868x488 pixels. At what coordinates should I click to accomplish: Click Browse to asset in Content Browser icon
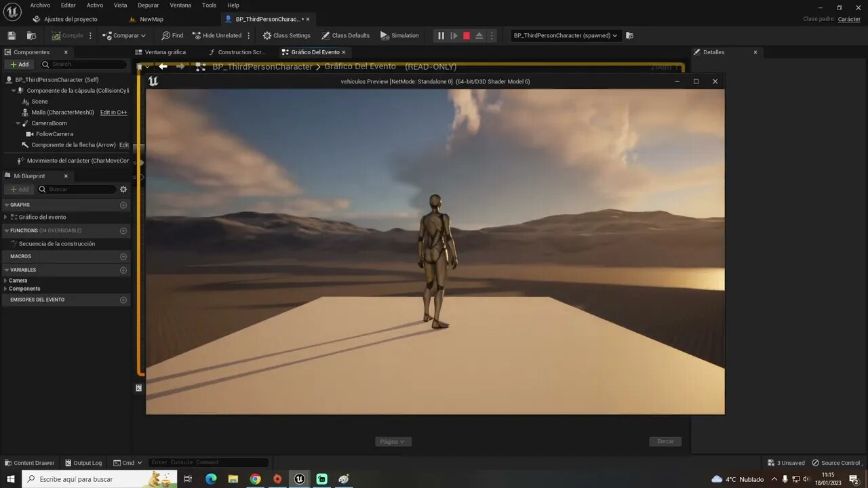click(31, 35)
